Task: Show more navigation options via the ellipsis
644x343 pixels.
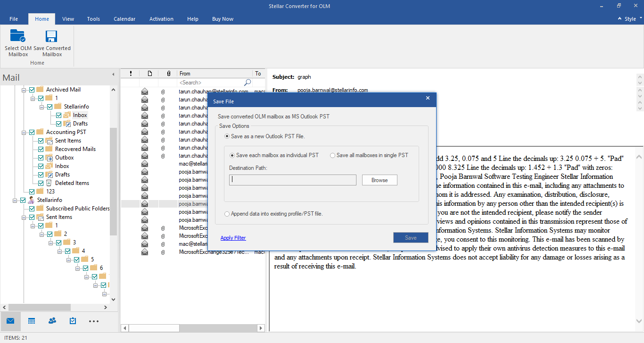Action: (94, 321)
